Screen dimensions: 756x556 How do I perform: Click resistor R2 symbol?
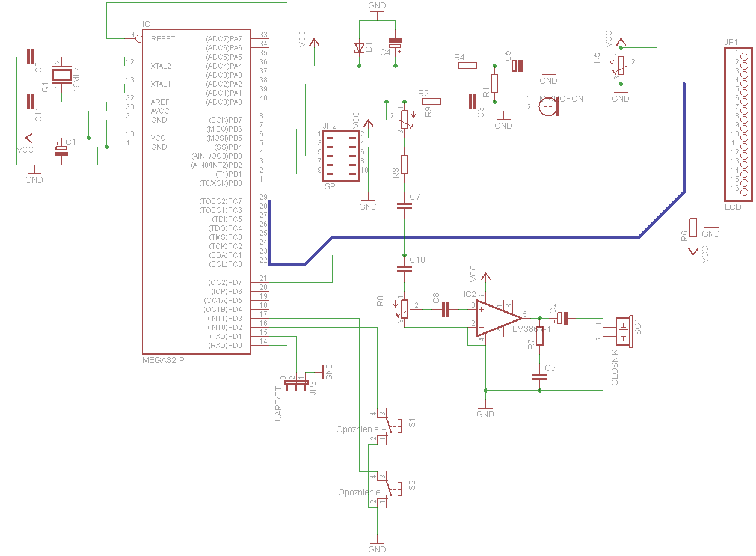pos(431,102)
